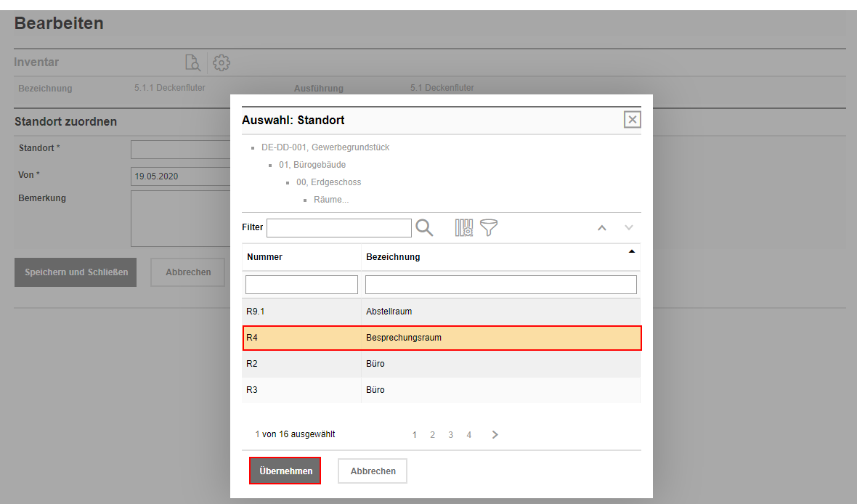The width and height of the screenshot is (857, 504).
Task: Go to page 2 of results
Action: pos(432,435)
